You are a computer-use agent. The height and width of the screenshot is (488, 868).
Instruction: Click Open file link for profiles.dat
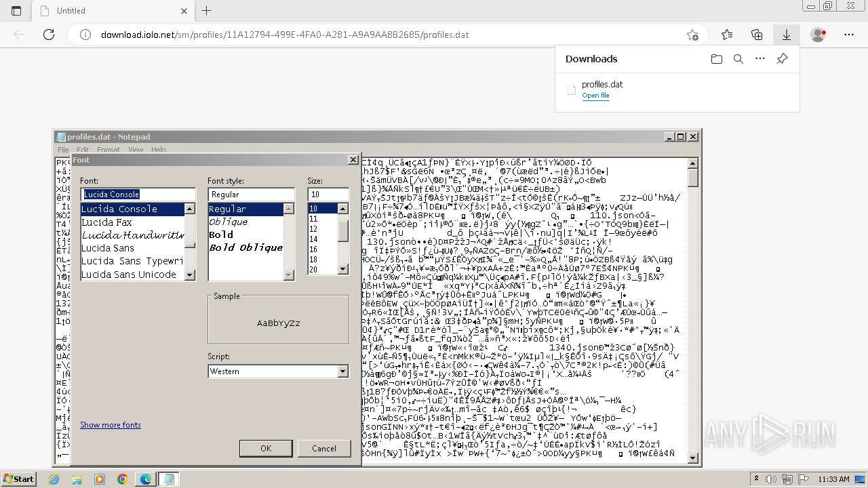pyautogui.click(x=595, y=96)
